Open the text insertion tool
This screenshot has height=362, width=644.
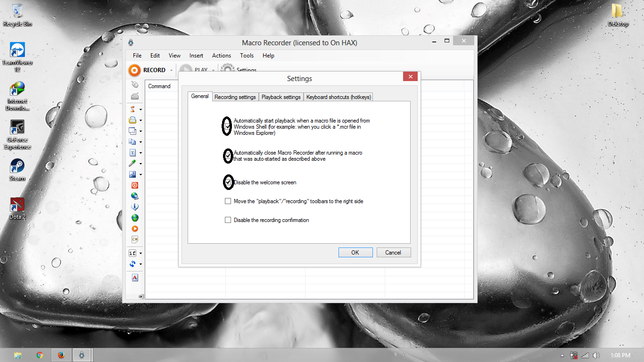coord(134,153)
